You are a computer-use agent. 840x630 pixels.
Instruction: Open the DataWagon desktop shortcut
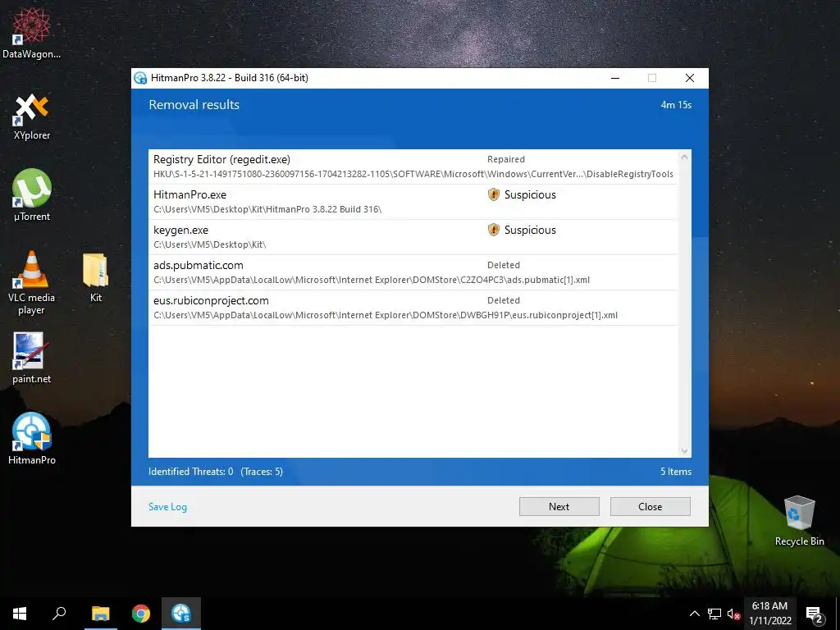pos(31,31)
